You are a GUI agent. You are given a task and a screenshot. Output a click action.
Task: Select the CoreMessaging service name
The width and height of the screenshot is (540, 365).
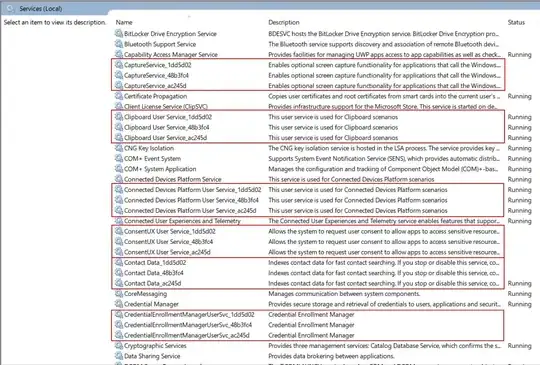[x=145, y=294]
